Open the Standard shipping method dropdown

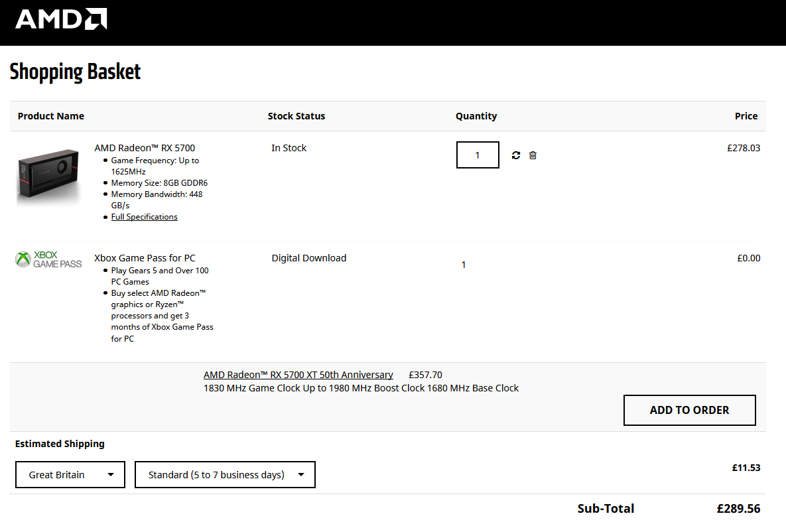(225, 475)
